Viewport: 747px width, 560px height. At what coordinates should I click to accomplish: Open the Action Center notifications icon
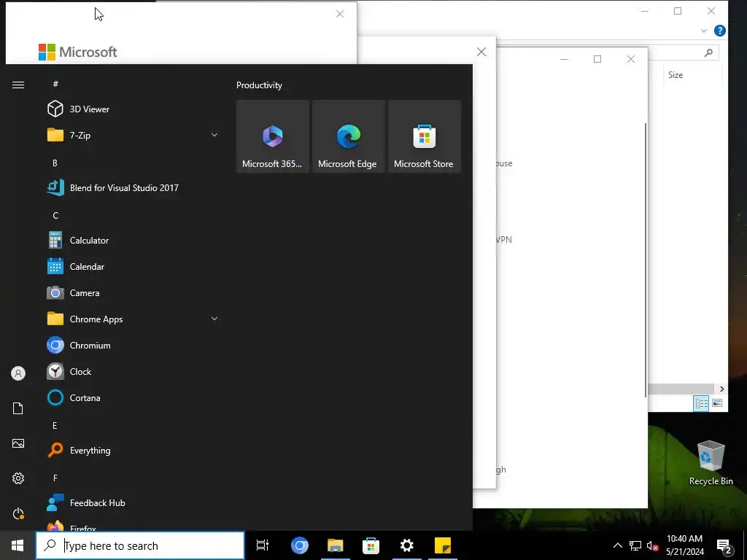(x=724, y=546)
